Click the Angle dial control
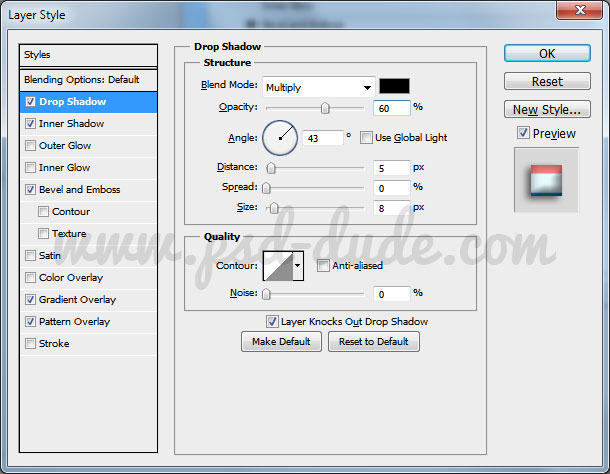Screen dimensions: 610x474 click(x=280, y=138)
